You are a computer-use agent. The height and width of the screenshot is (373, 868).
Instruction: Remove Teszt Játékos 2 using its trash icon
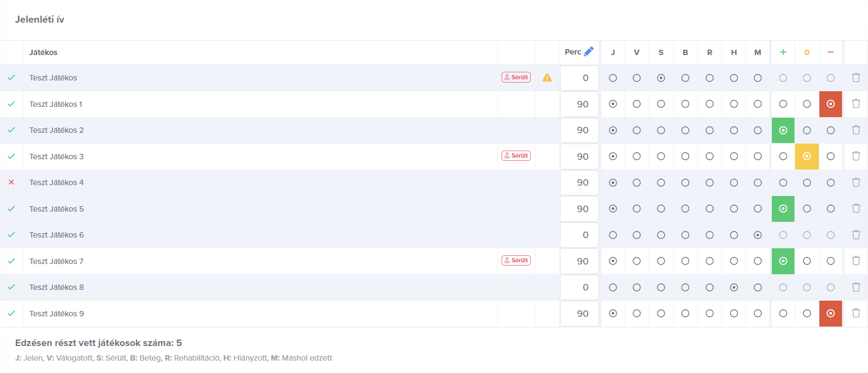coord(856,130)
